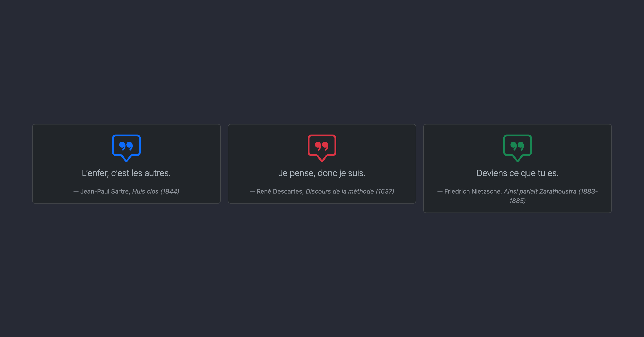Click the em dash before Friedrich Nietzsche
This screenshot has width=644, height=337.
click(x=440, y=192)
